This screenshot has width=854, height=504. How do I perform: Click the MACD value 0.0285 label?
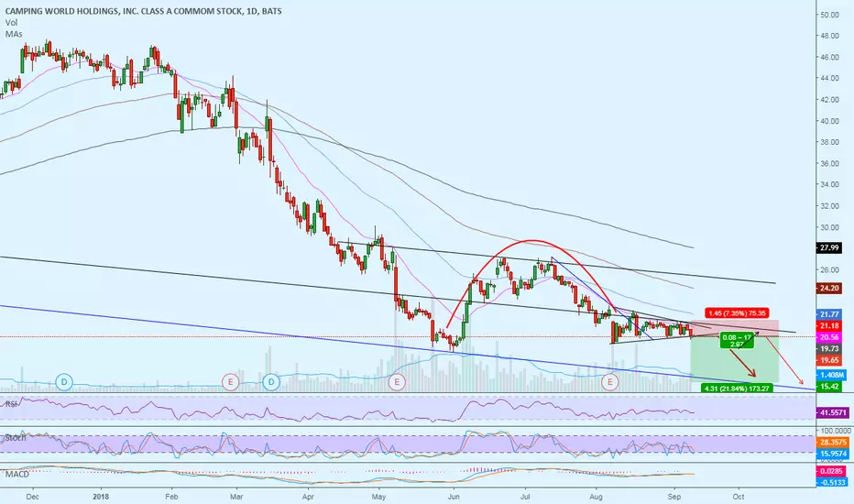tap(832, 471)
